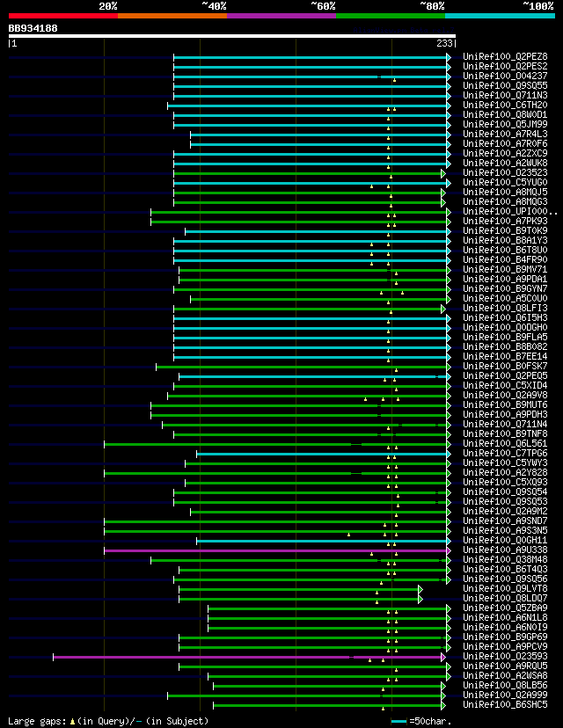Screen dimensions: 563x728
Task: Click the UniRef100_Q6L561 label
Action: [505, 444]
